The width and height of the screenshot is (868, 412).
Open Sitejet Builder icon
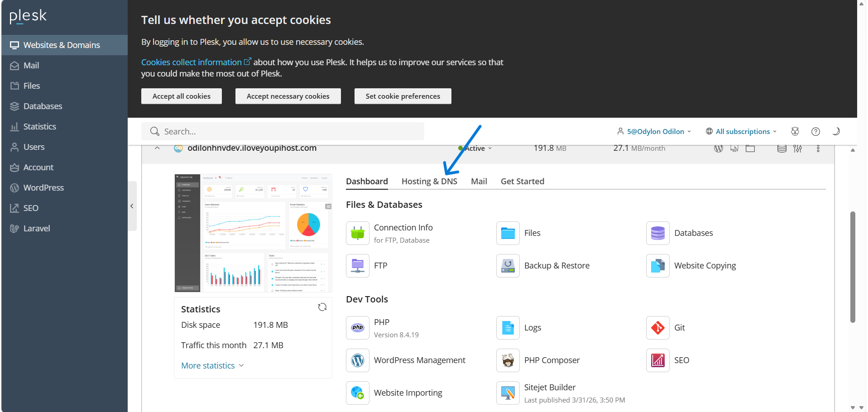508,393
